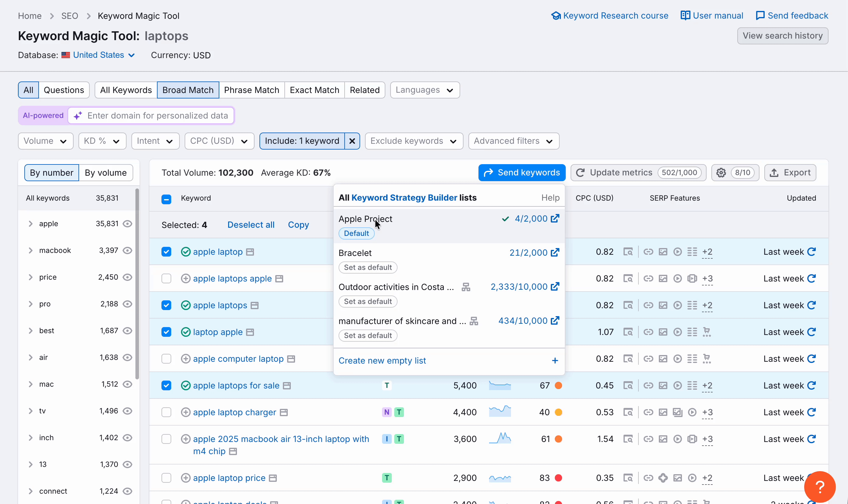
Task: Toggle the select-all header checkbox
Action: [x=166, y=199]
